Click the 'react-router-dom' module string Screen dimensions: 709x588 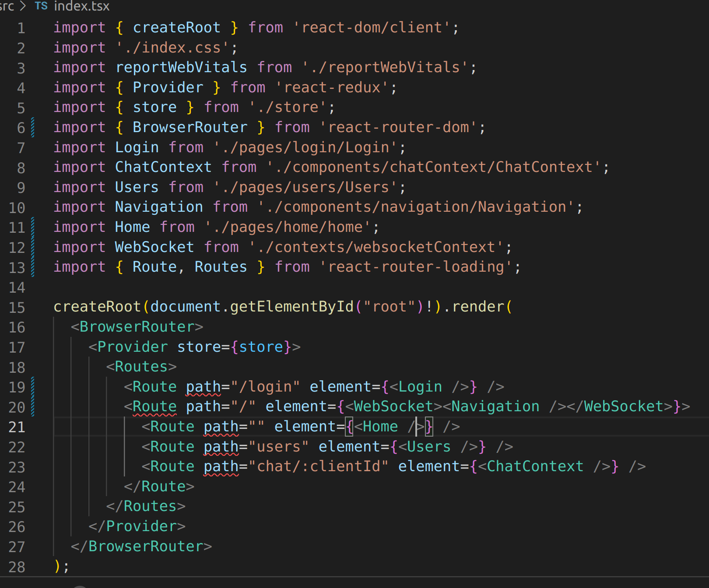[x=398, y=127]
